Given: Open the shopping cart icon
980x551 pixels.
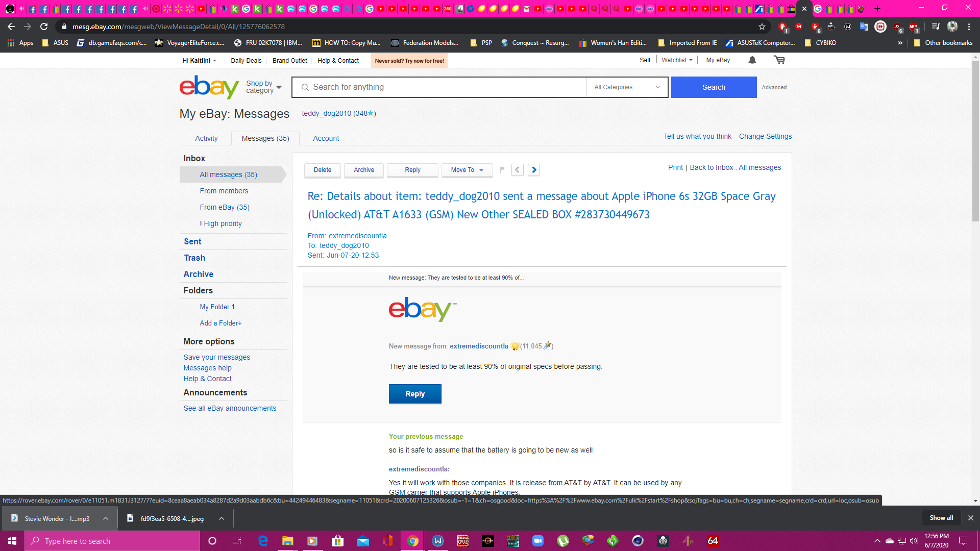Looking at the screenshot, I should click(x=779, y=60).
